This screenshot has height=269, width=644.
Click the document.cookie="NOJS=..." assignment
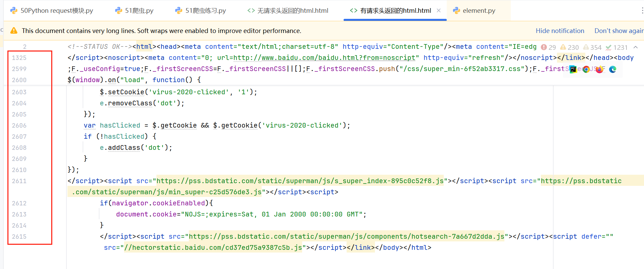[x=241, y=214]
